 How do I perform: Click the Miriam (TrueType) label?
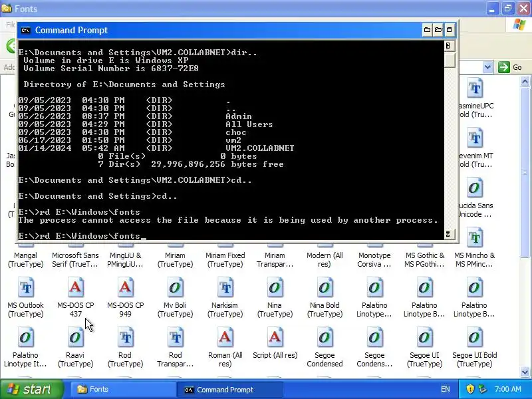point(175,260)
